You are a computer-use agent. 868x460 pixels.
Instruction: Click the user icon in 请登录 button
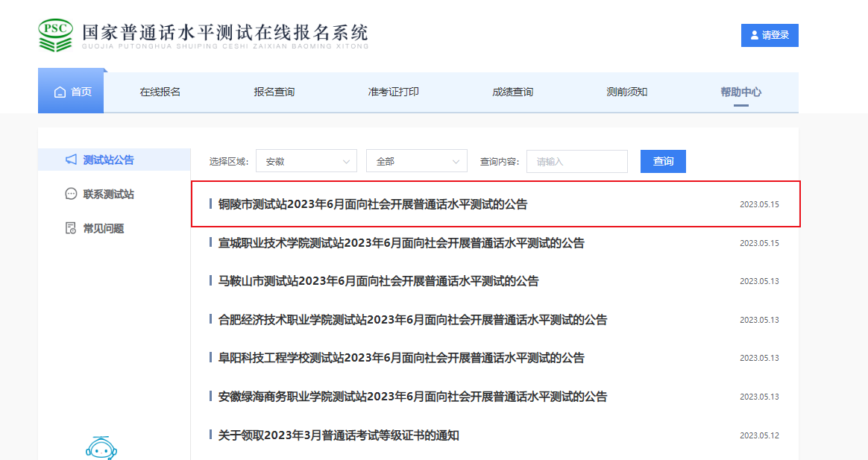(755, 35)
